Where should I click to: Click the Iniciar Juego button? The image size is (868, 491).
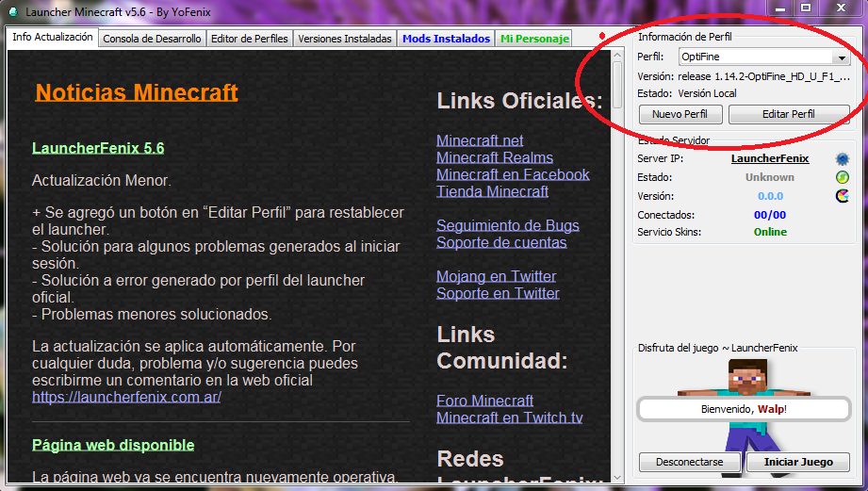tap(798, 462)
